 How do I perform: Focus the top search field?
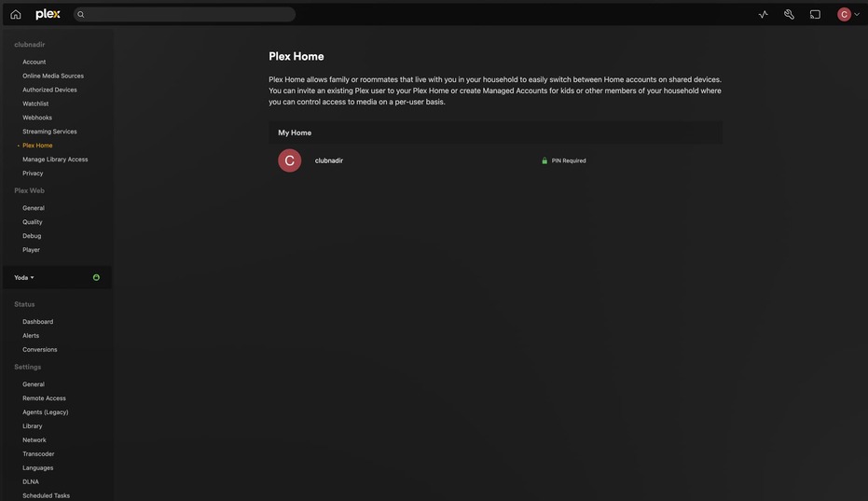coord(185,14)
